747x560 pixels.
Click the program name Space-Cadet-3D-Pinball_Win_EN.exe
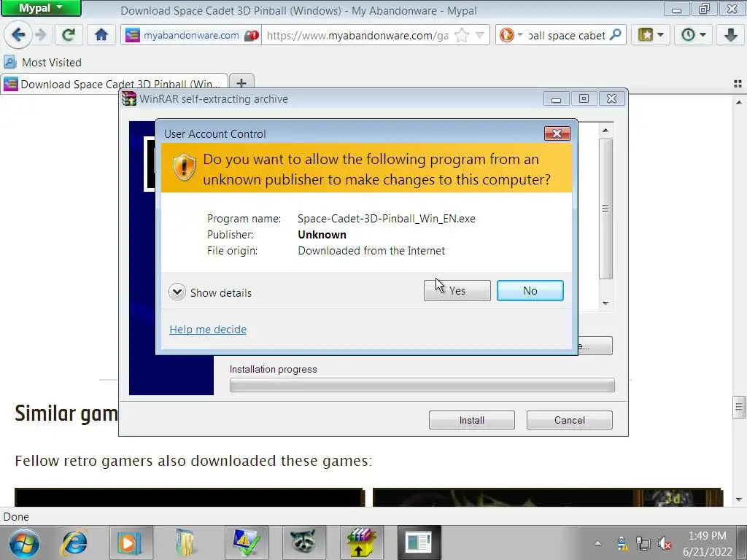click(x=387, y=219)
